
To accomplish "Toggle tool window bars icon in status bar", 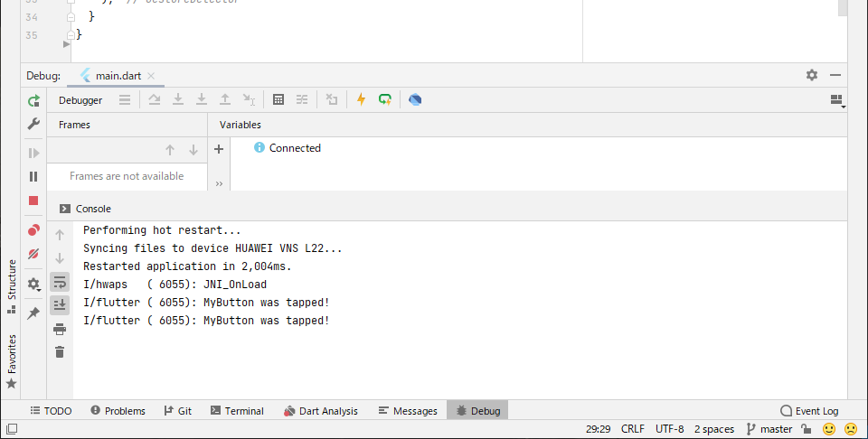I will click(x=11, y=429).
